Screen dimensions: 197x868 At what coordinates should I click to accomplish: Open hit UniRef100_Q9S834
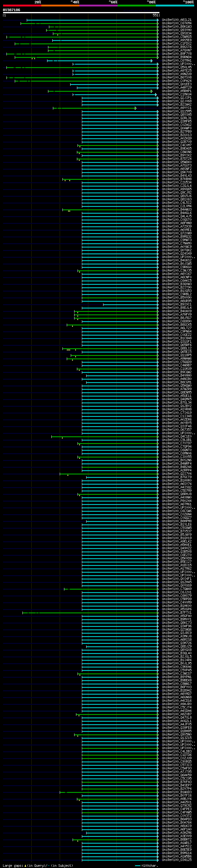[176, 33]
